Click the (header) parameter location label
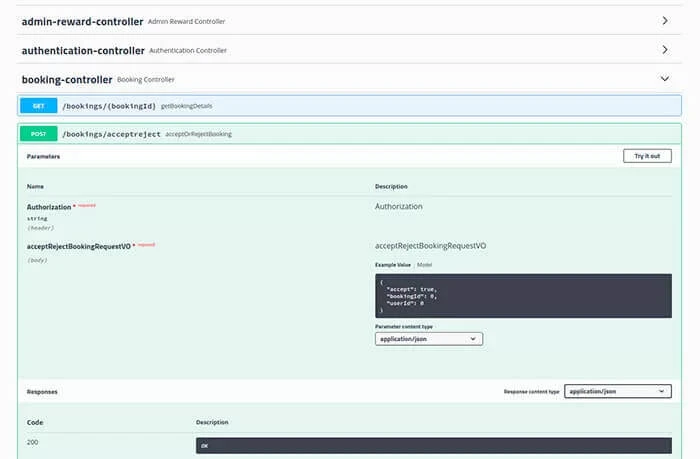Image resolution: width=700 pixels, height=459 pixels. point(41,228)
